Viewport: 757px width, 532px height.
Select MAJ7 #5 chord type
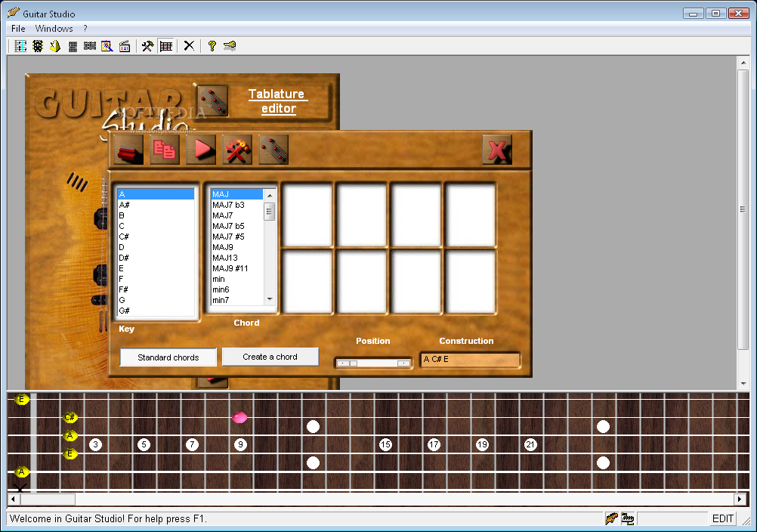[237, 237]
